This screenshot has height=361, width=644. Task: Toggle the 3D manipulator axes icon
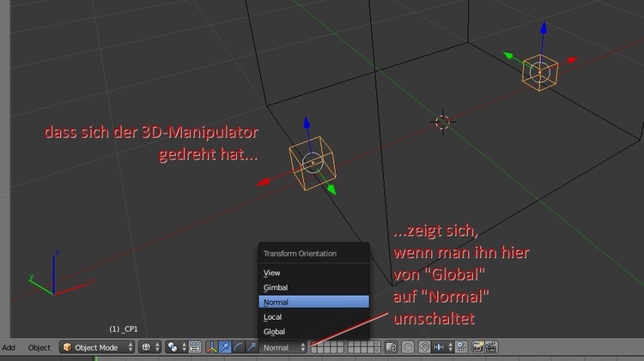click(211, 347)
